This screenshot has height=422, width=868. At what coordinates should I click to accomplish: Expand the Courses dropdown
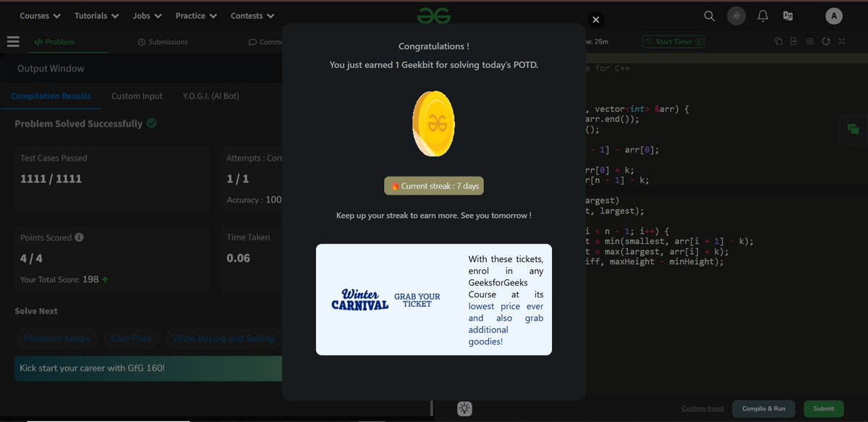point(40,16)
